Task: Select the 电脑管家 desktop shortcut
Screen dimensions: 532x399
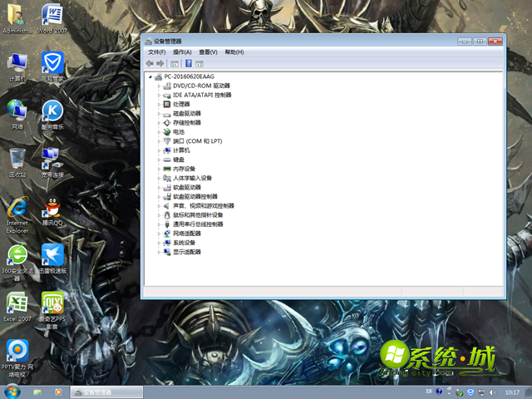Action: 52,67
